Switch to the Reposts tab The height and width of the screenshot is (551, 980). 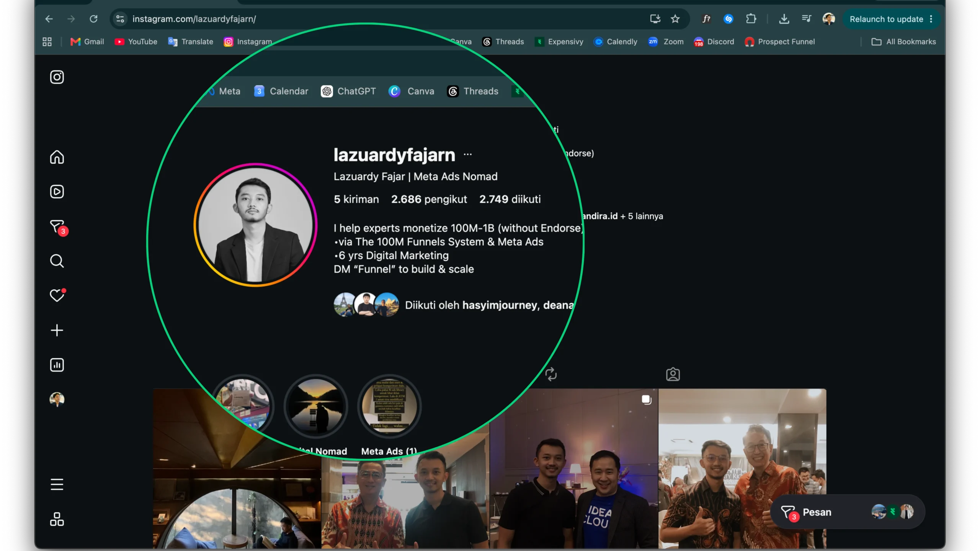click(x=551, y=374)
